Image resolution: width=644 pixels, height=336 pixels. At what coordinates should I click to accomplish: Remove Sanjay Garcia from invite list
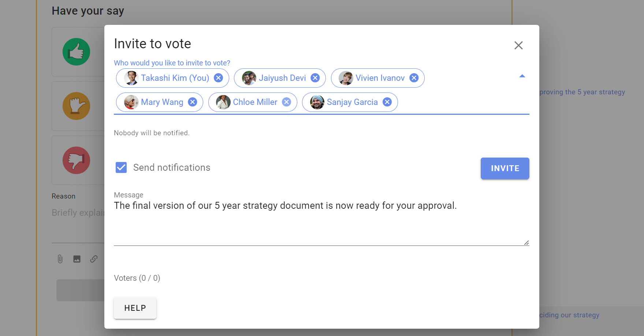(x=387, y=102)
